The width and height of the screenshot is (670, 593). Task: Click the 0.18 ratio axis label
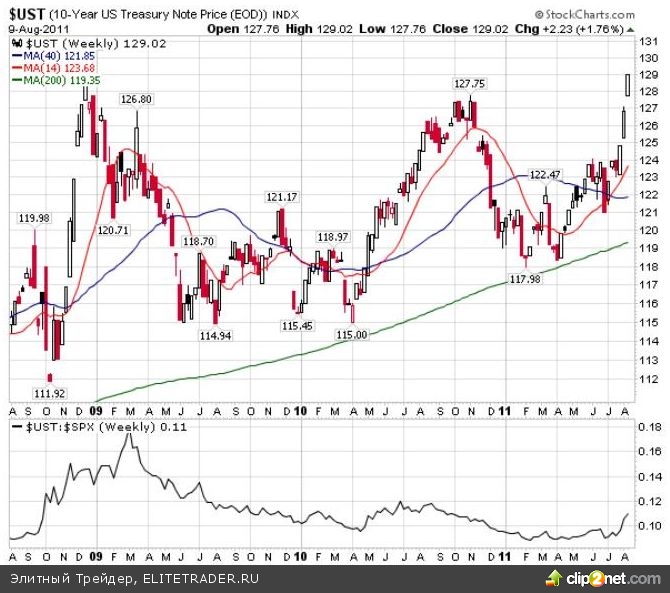[649, 427]
